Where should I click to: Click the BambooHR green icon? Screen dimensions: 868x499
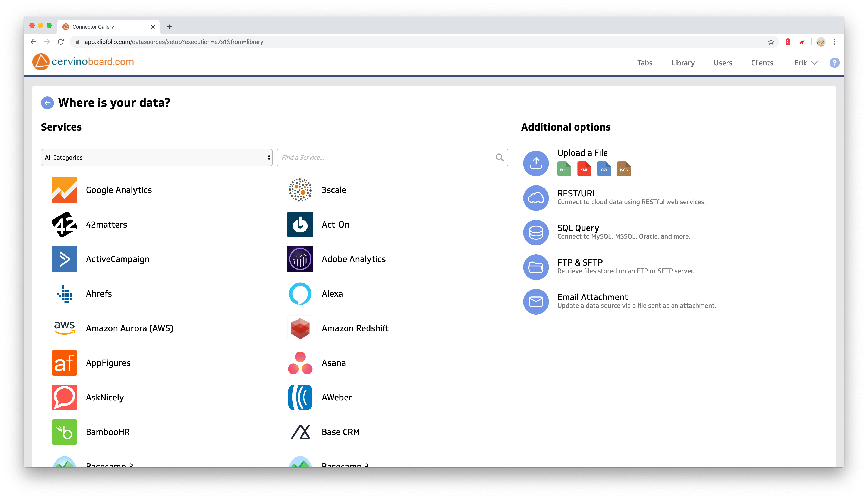64,432
